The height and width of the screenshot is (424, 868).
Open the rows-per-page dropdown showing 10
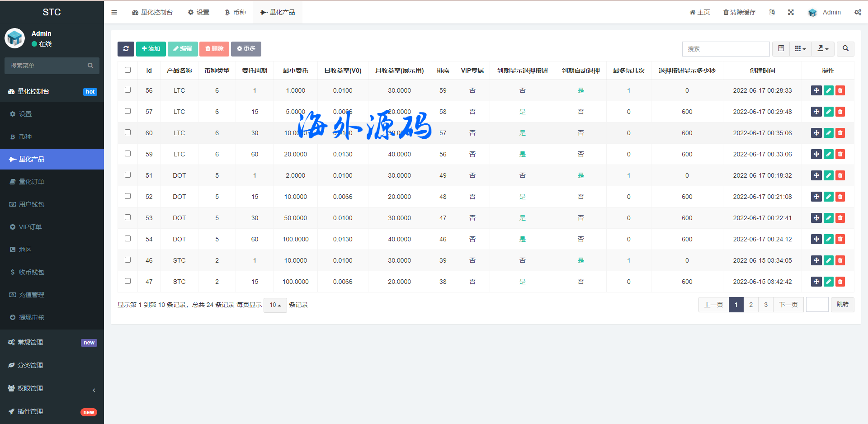pos(275,305)
